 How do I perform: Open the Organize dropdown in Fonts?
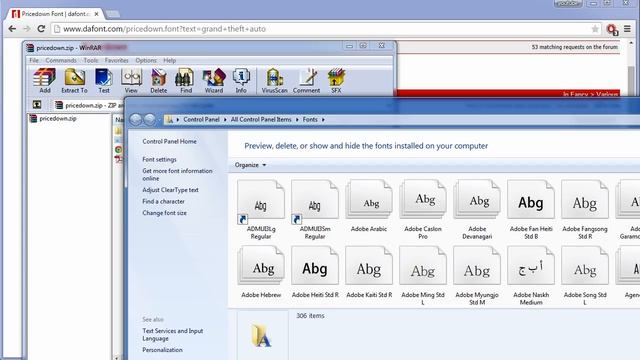click(250, 165)
